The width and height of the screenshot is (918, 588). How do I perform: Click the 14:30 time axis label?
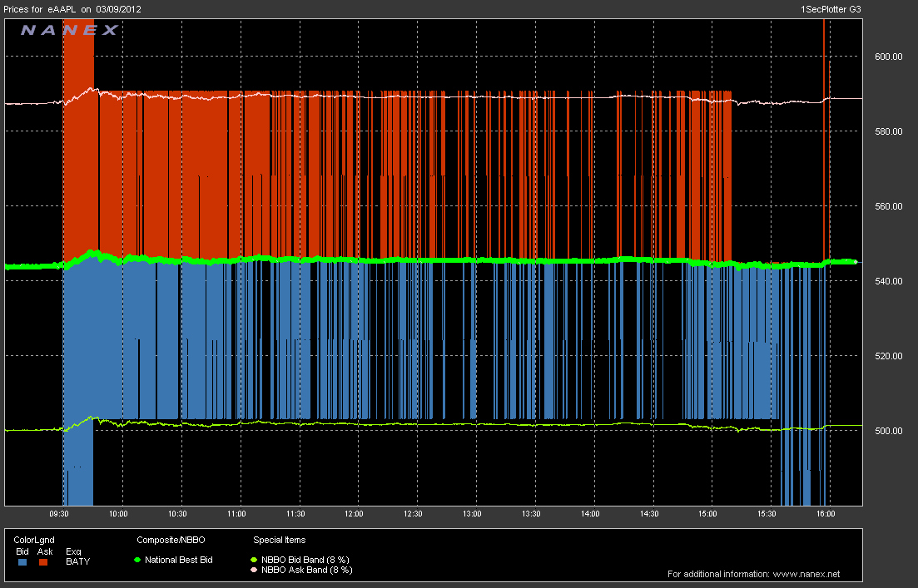649,514
